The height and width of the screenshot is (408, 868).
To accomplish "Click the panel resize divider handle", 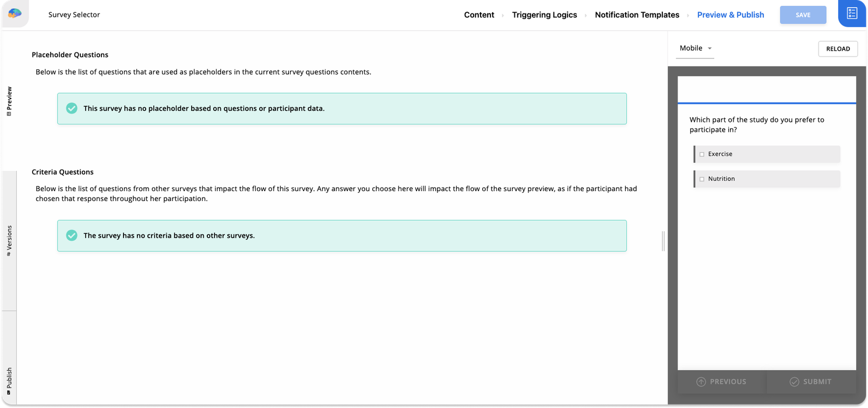I will (x=662, y=241).
